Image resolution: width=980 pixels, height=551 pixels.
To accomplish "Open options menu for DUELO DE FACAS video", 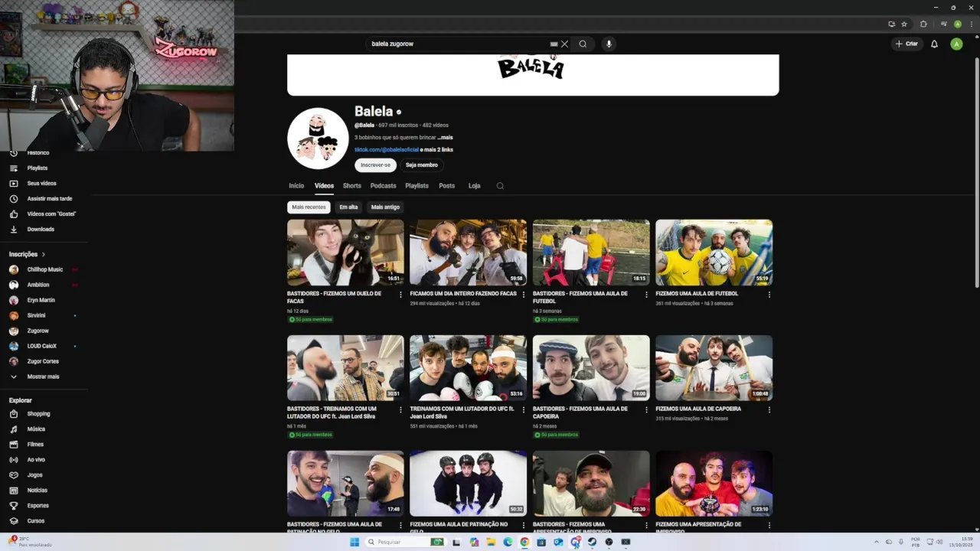I will pyautogui.click(x=400, y=295).
